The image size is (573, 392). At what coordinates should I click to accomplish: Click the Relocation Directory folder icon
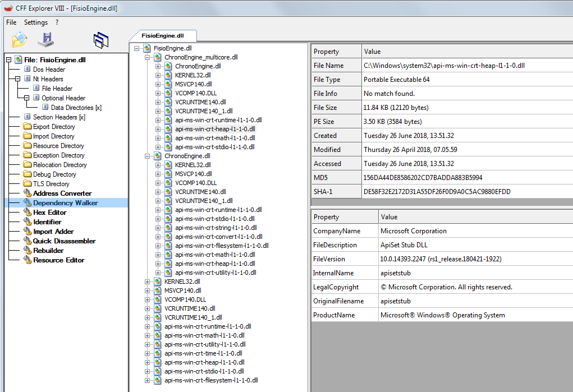point(27,164)
